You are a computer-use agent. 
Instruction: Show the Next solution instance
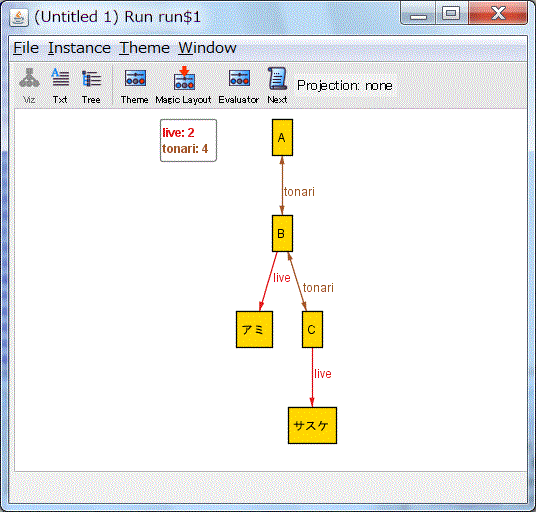pos(277,85)
